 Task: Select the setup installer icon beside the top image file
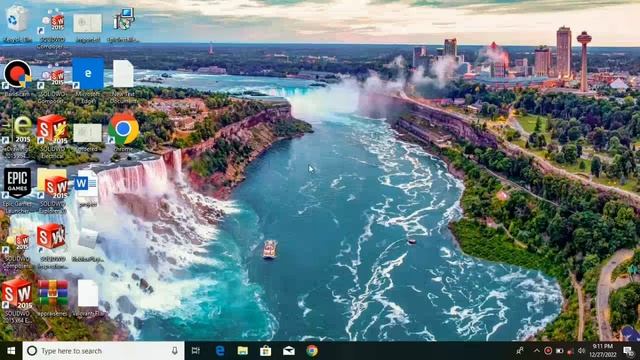pyautogui.click(x=124, y=19)
